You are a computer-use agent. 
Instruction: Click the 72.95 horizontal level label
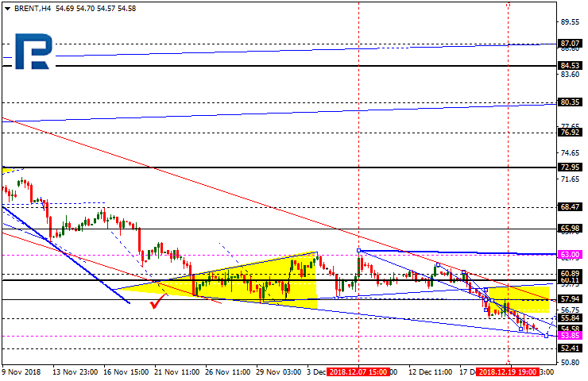pos(570,168)
